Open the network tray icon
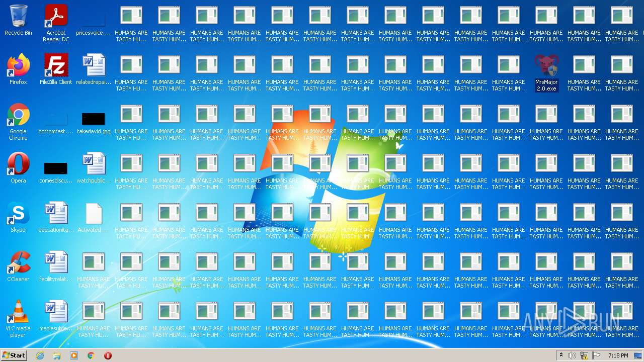This screenshot has width=644, height=362. tap(584, 355)
